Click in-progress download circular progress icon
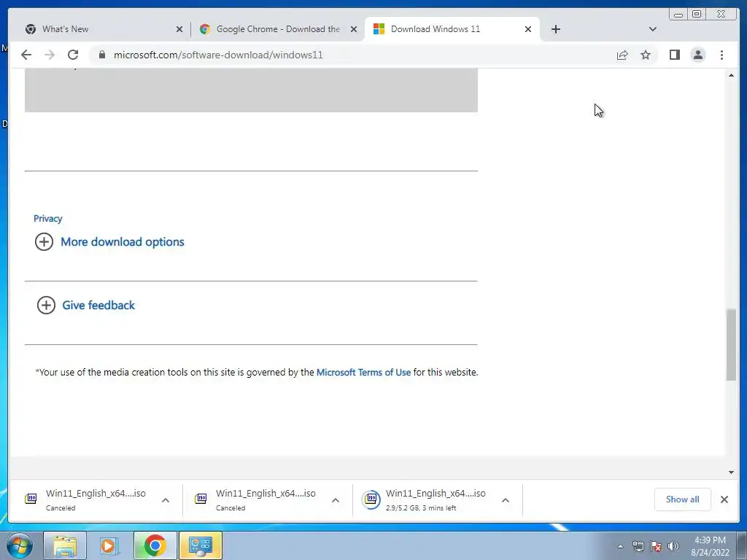747x560 pixels. tap(371, 499)
